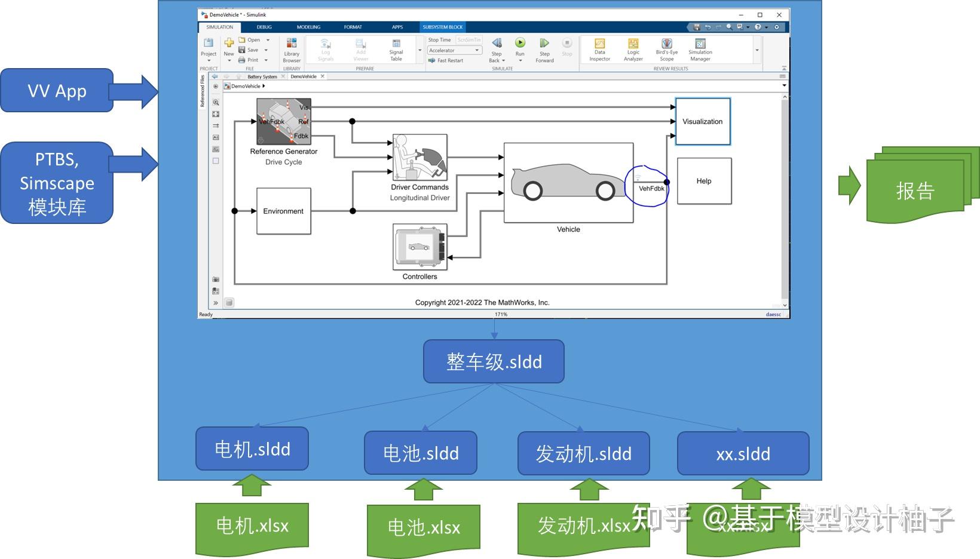
Task: Collapse the left toolbar with the chevron icon
Action: (215, 302)
